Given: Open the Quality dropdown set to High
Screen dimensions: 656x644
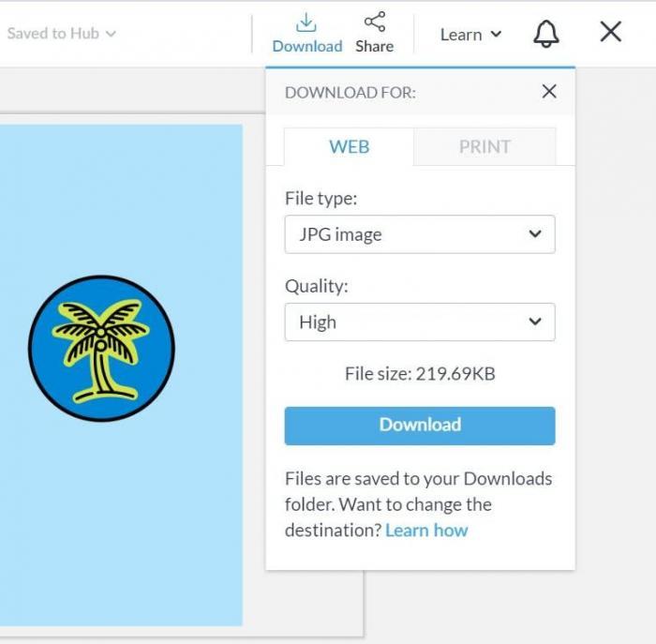Looking at the screenshot, I should pos(420,322).
